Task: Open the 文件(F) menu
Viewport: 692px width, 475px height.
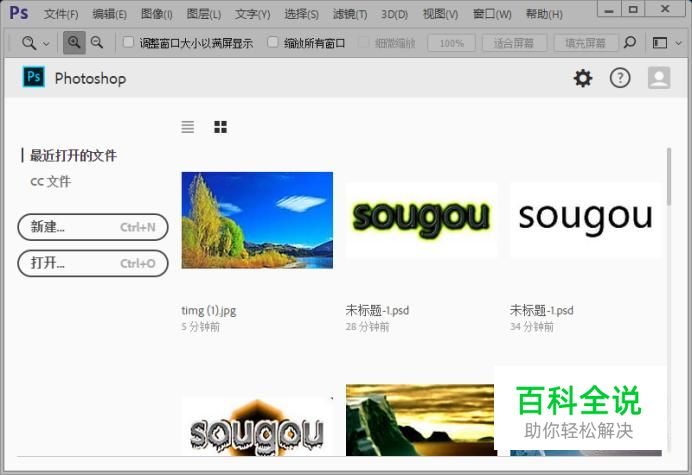Action: (x=61, y=15)
